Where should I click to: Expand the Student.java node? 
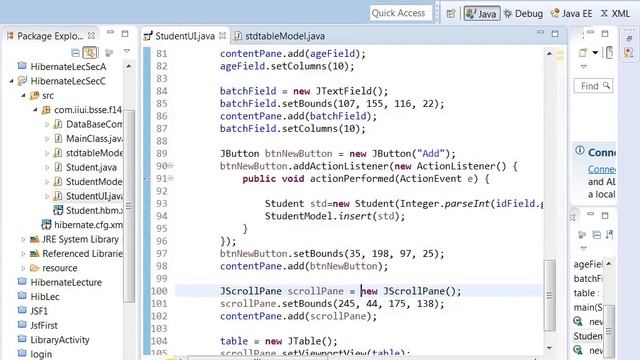(x=47, y=167)
